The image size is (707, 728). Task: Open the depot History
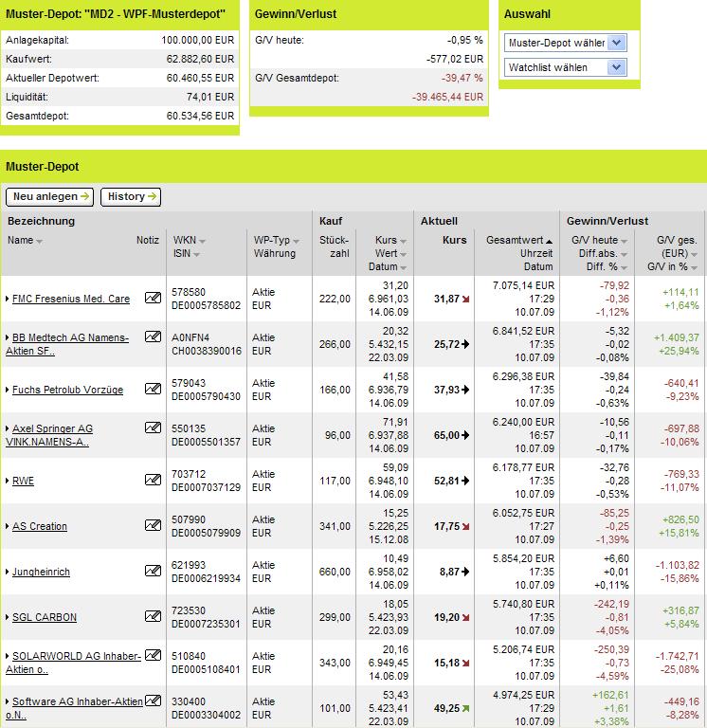coord(131,197)
